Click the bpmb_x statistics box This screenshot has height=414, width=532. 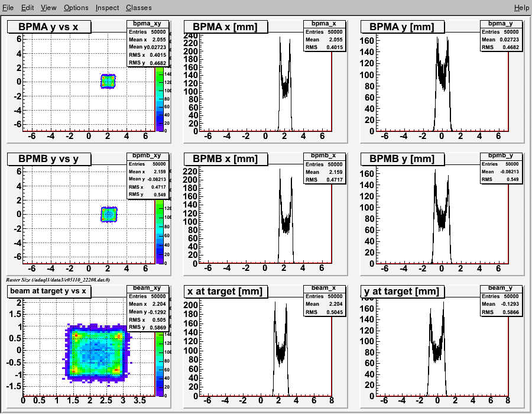325,167
